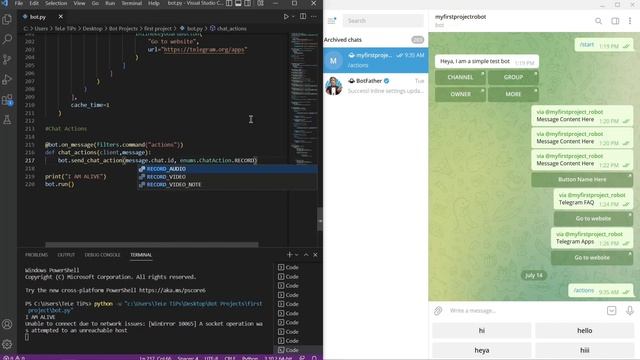This screenshot has height=360, width=640.
Task: Open the myfirstproject chat in list
Action: [x=376, y=60]
